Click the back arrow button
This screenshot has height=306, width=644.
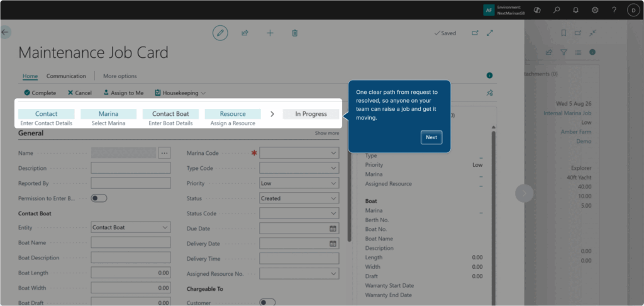pos(5,33)
